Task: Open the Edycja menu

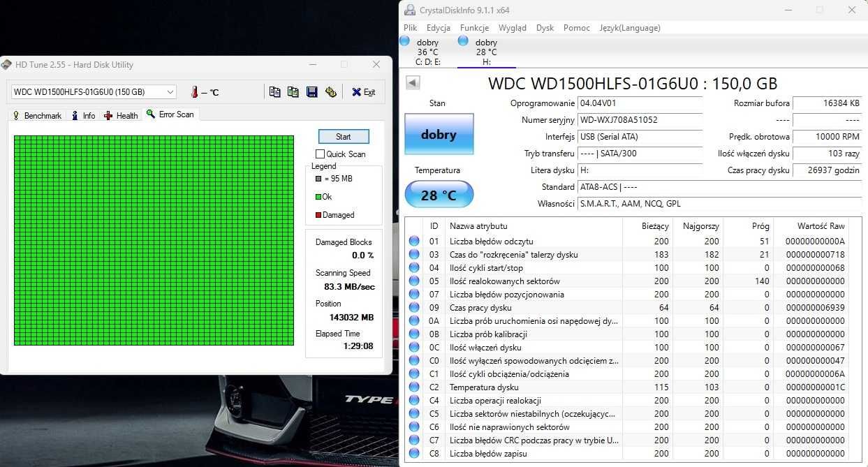Action: [x=439, y=28]
